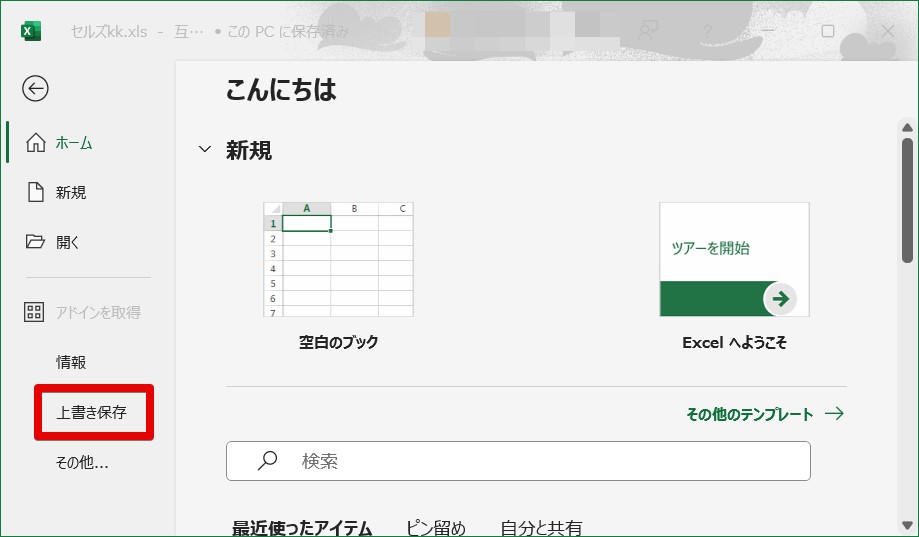
Task: Open その他のテンプレート link
Action: tap(764, 413)
